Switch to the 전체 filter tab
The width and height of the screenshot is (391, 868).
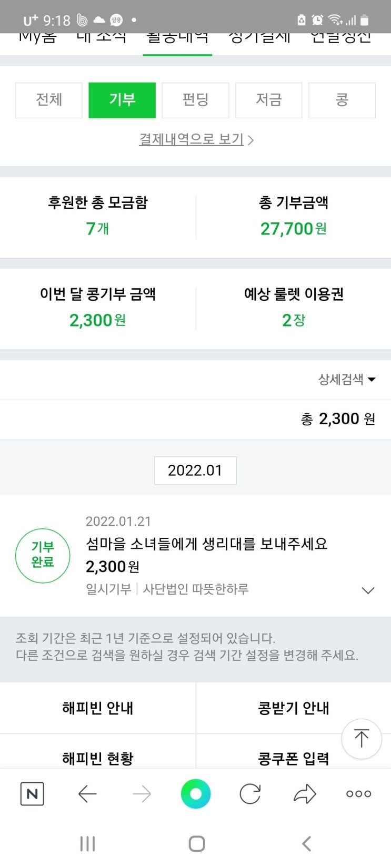(x=49, y=100)
